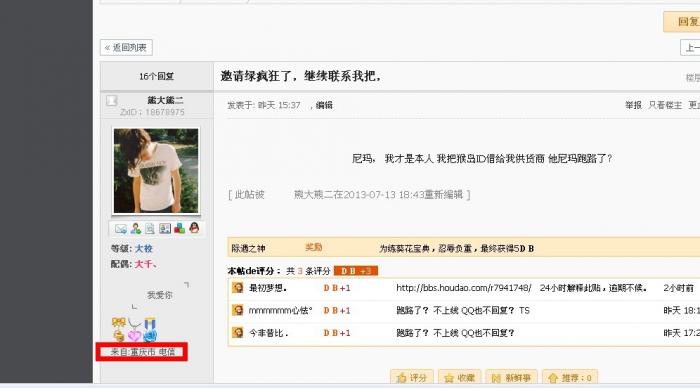Open rater mmmmmm心怯° profile
The height and width of the screenshot is (388, 700).
tap(280, 310)
